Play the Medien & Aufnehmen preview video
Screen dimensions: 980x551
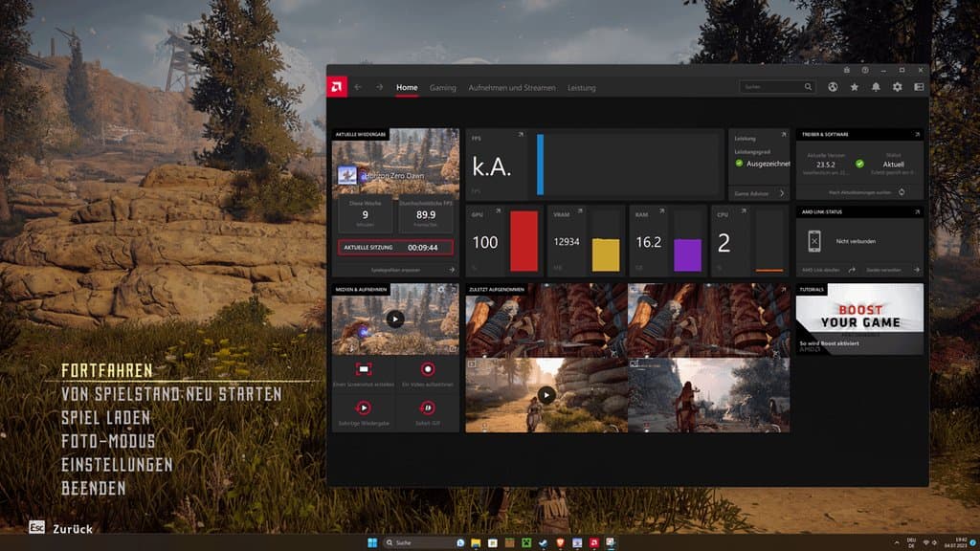coord(395,320)
